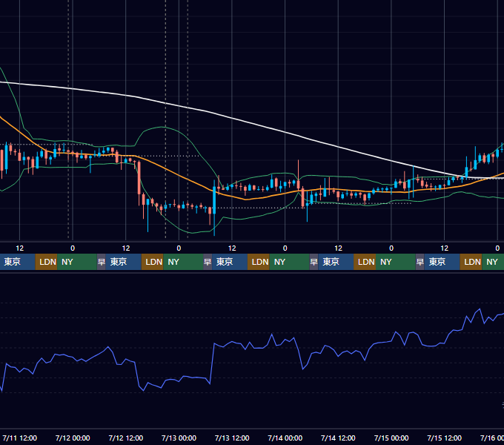
Task: Select the LDN session block for 7/12
Action: click(x=153, y=262)
